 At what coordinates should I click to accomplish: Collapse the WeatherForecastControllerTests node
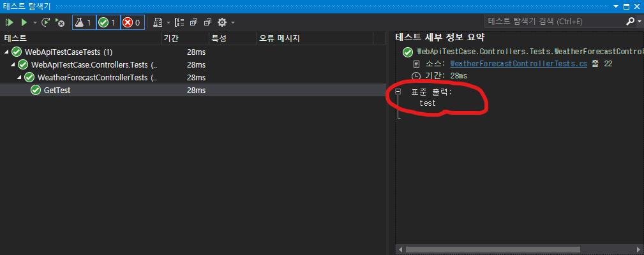19,78
